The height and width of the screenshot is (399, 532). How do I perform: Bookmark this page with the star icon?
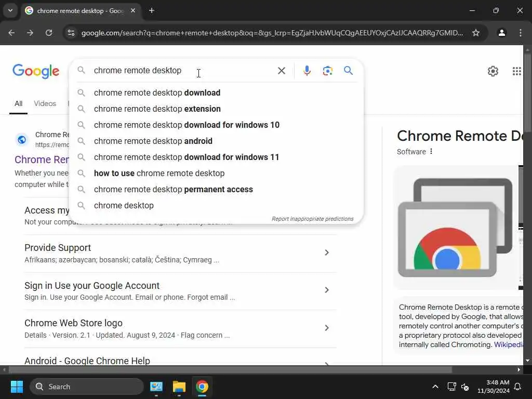pyautogui.click(x=476, y=33)
